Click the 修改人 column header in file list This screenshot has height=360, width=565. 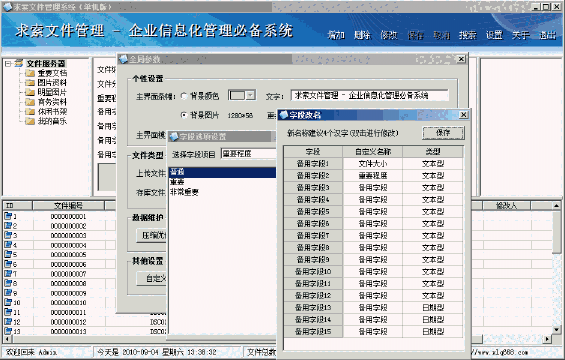[506, 206]
